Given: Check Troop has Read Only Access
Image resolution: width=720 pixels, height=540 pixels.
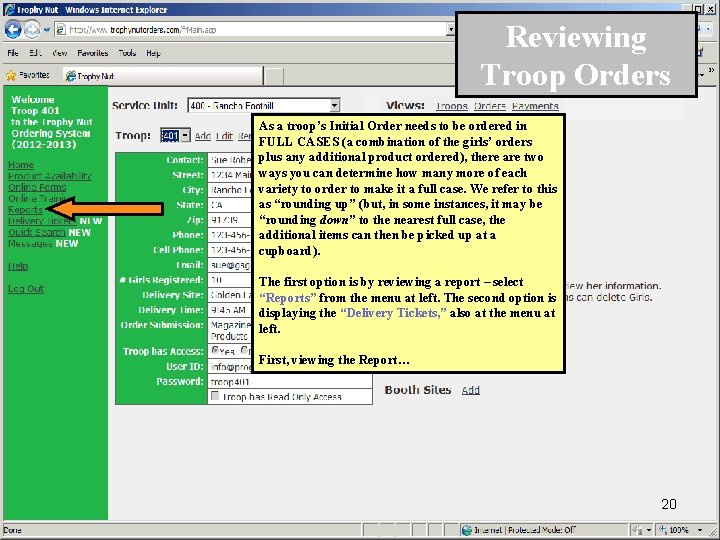Looking at the screenshot, I should [x=214, y=395].
